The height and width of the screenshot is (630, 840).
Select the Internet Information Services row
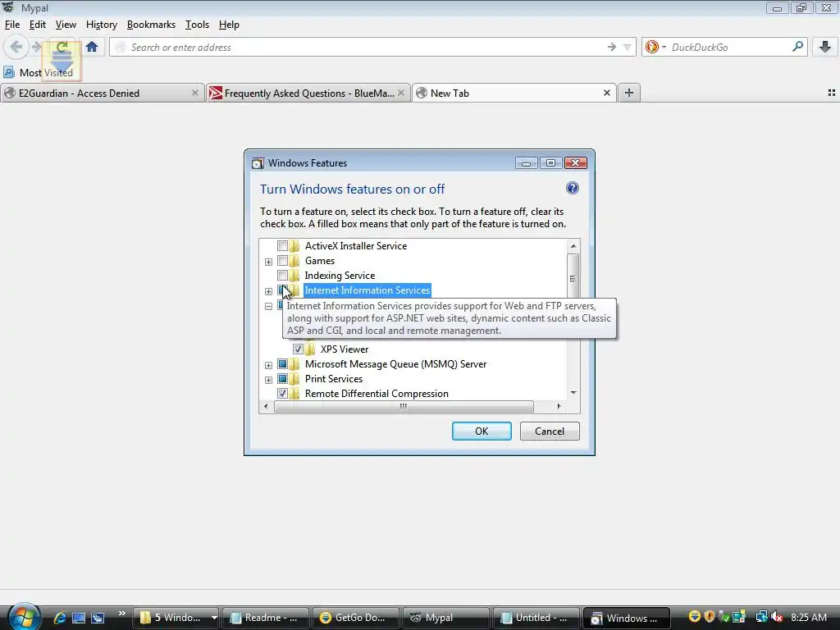[367, 290]
